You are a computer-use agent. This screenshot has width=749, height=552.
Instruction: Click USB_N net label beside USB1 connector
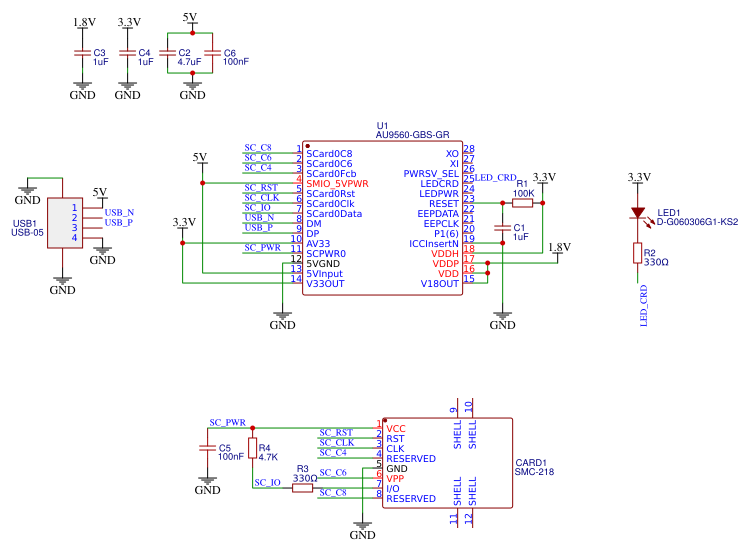119,212
